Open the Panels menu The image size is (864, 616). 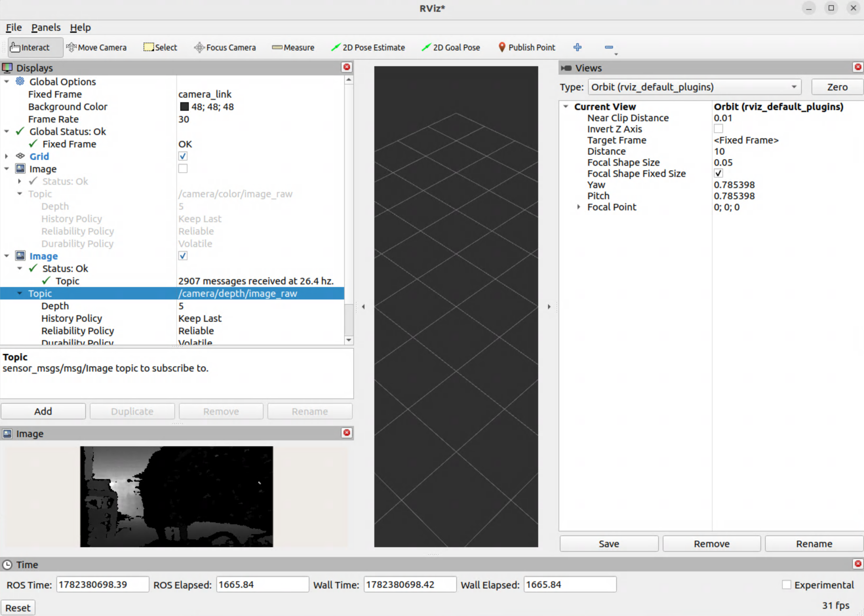(x=46, y=27)
